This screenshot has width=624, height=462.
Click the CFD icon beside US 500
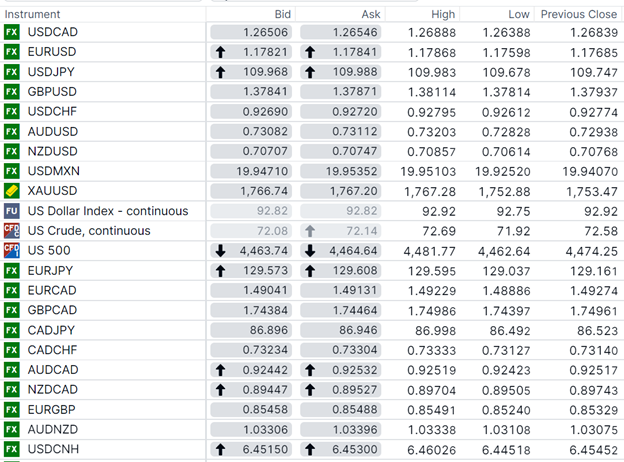(12, 250)
